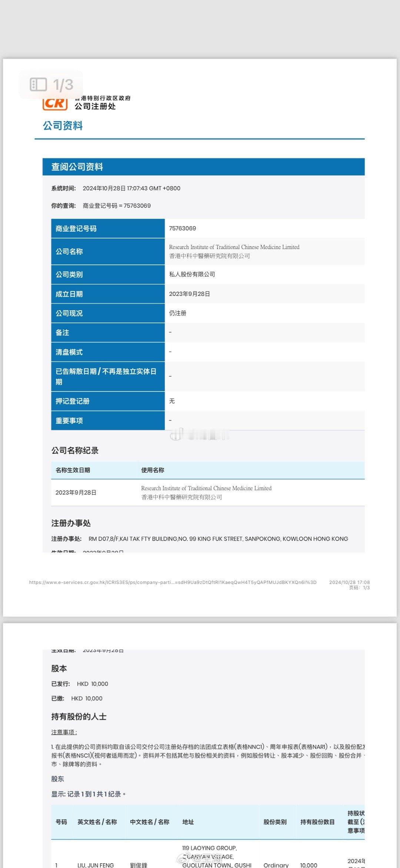Click the 公司名称 table label cell
The height and width of the screenshot is (868, 400).
(108, 251)
